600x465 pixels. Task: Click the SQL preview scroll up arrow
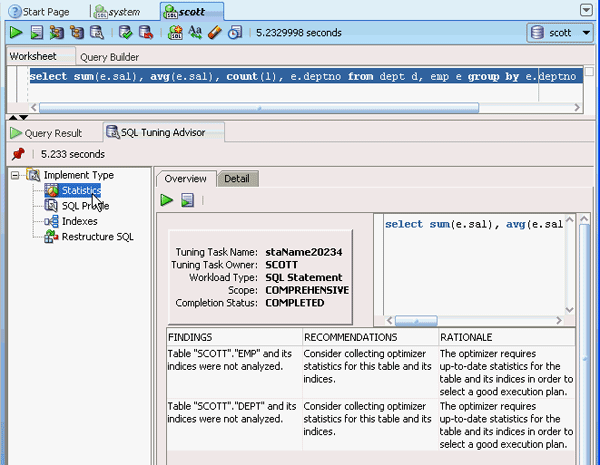[569, 220]
